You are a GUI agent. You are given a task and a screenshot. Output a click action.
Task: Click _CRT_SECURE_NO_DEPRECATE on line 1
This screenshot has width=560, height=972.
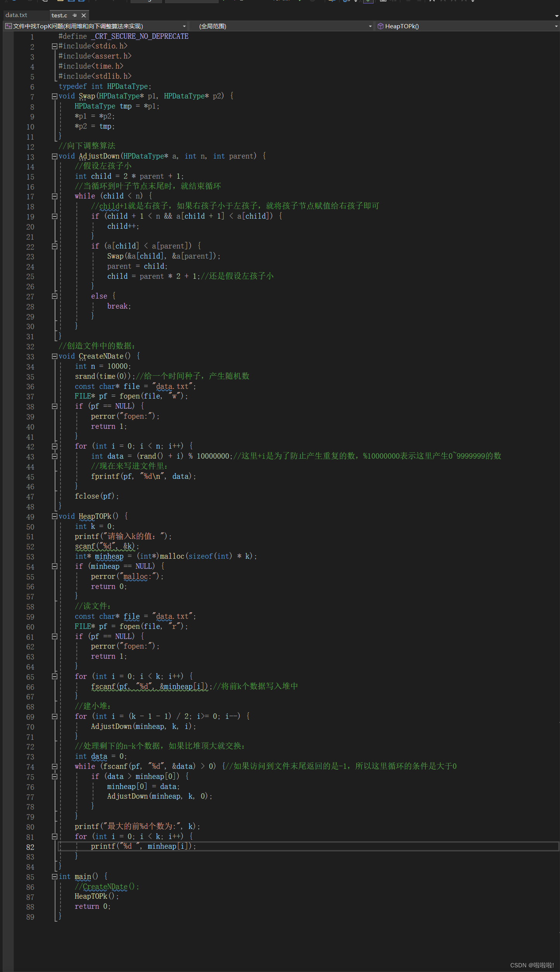140,36
